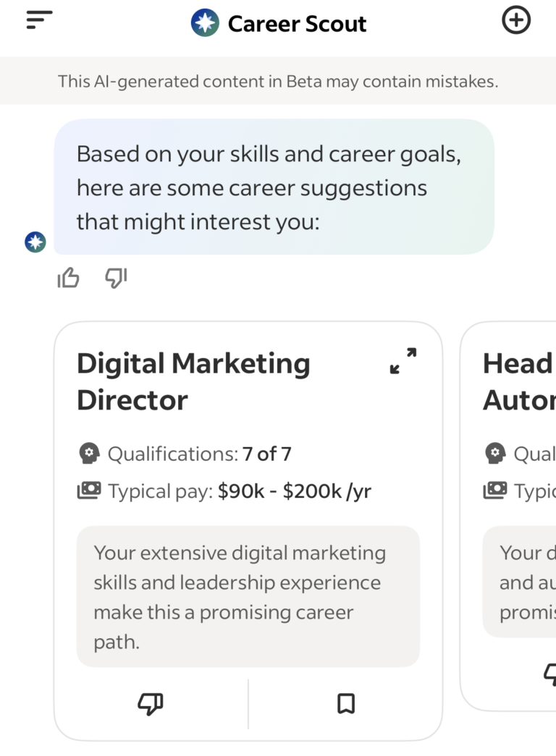
Task: Click the typical pay money icon on Digital Marketing card
Action: pyautogui.click(x=88, y=491)
